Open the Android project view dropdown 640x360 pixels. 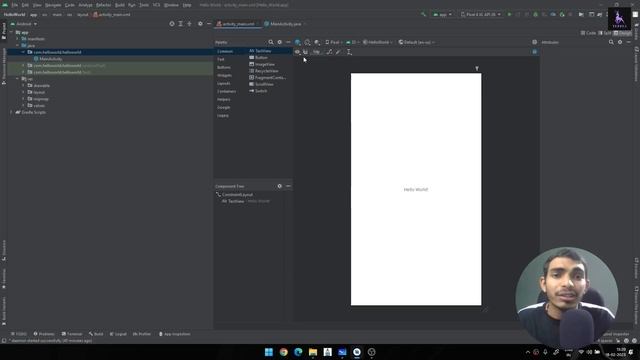24,24
